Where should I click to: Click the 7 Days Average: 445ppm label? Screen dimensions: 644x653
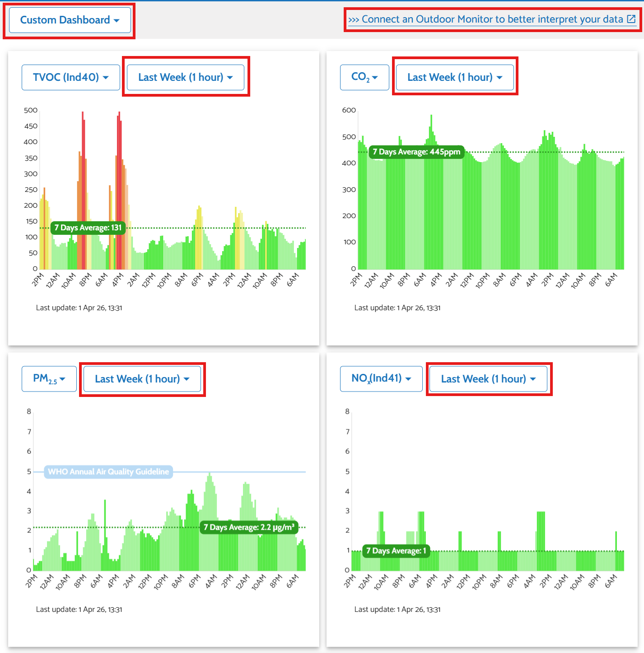416,152
